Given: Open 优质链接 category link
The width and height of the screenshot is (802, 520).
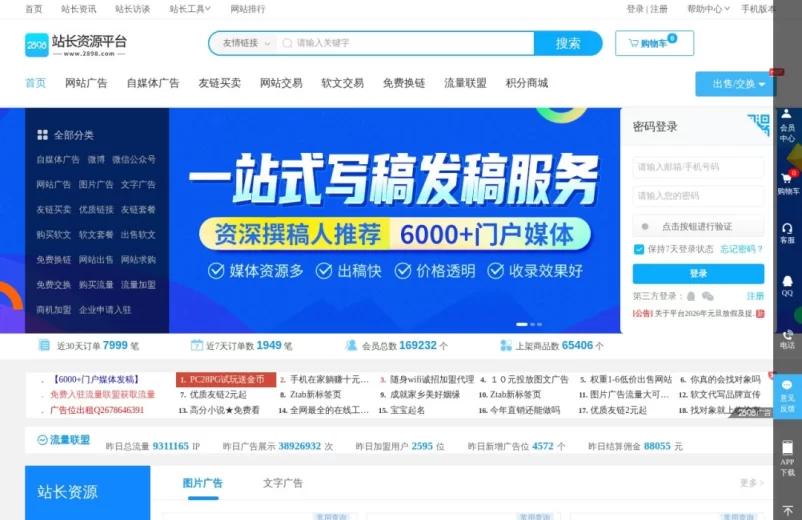Looking at the screenshot, I should (96, 210).
